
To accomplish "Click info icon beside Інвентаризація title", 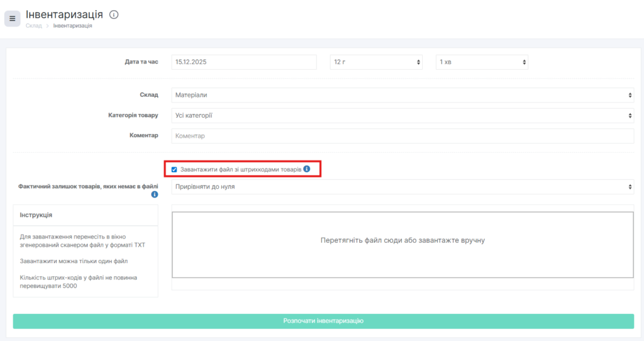I will click(114, 14).
